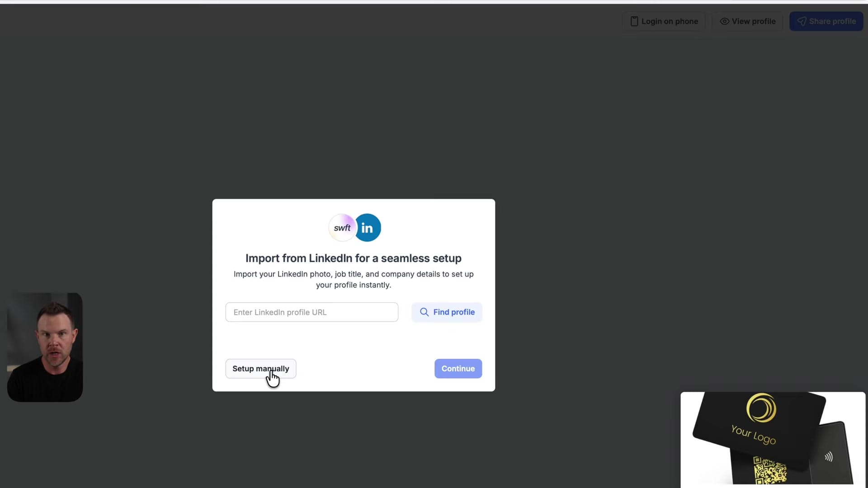868x488 pixels.
Task: Click the swft logo icon
Action: click(342, 228)
